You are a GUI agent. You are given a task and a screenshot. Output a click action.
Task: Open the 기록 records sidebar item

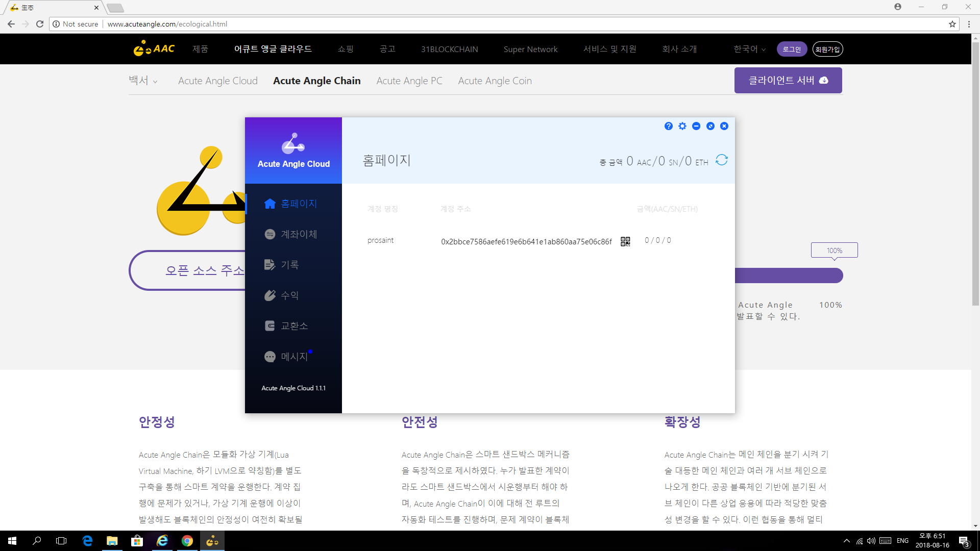coord(282,265)
